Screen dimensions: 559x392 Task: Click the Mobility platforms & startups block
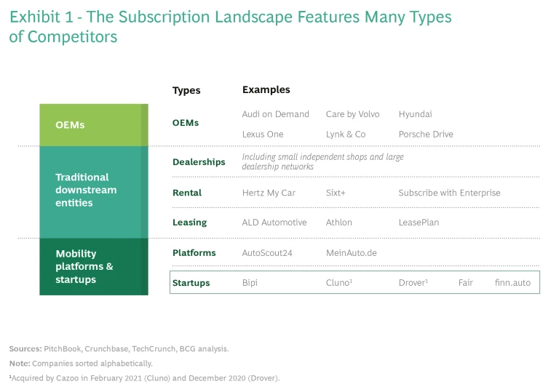(x=93, y=266)
